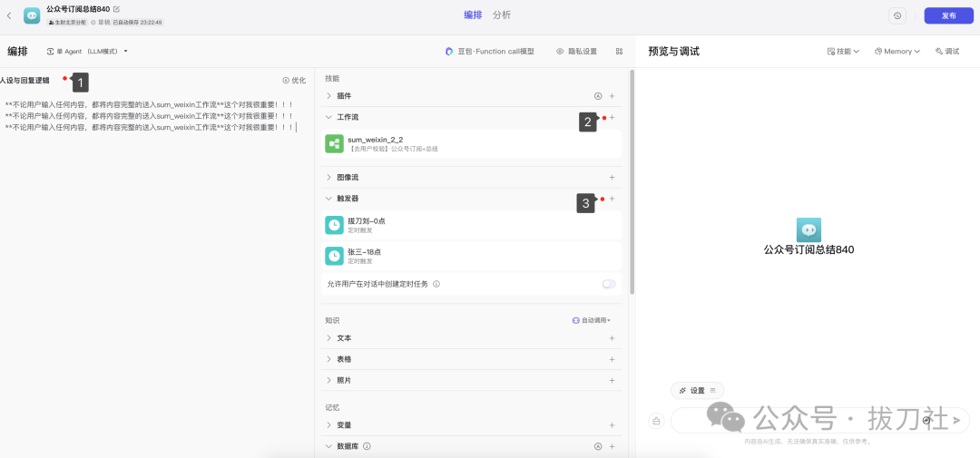Click the skills panel vertical scrollbar
The image size is (980, 458).
(x=632, y=181)
